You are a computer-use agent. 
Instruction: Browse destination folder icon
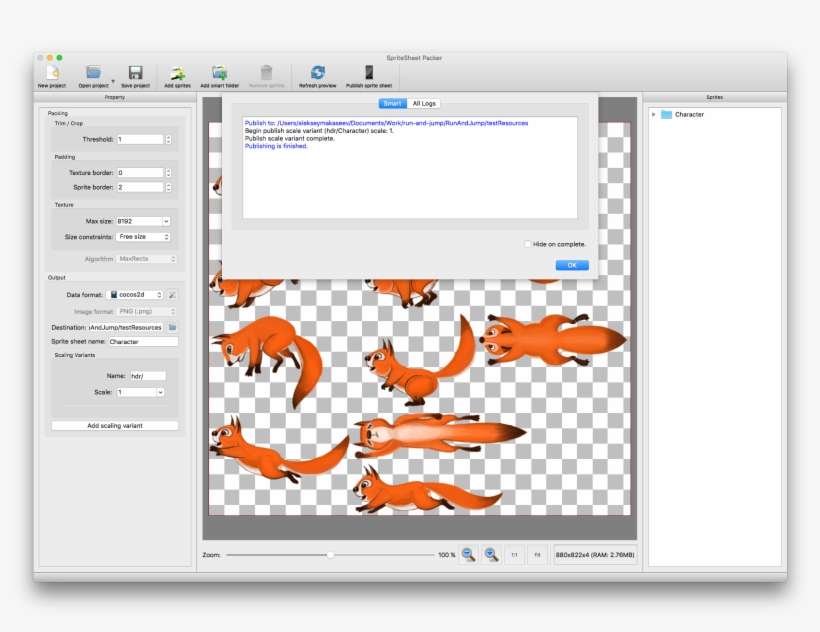pos(172,327)
